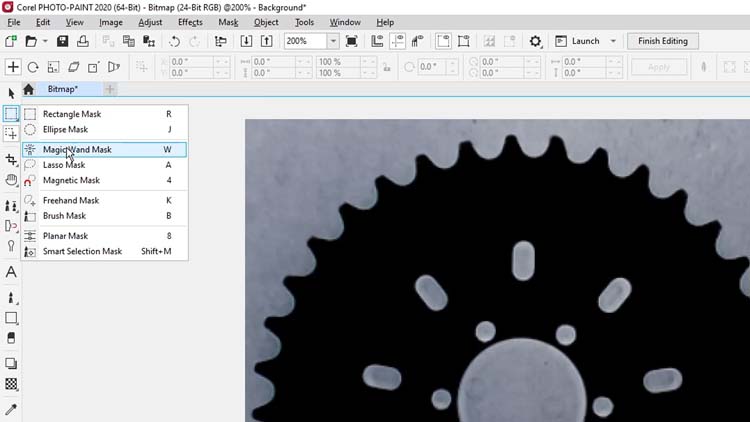Select Magic Wand Mask from flyout
Image resolution: width=750 pixels, height=422 pixels.
(x=104, y=149)
